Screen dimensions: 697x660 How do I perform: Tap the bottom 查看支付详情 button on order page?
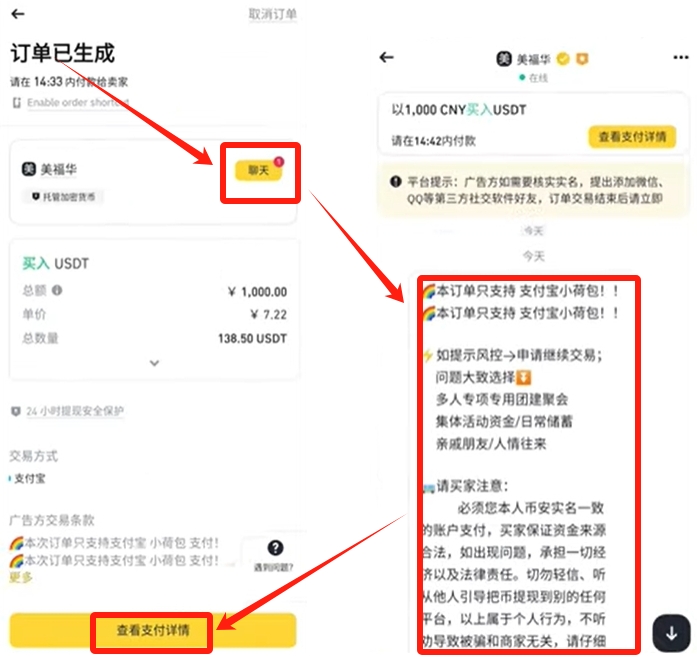click(153, 630)
